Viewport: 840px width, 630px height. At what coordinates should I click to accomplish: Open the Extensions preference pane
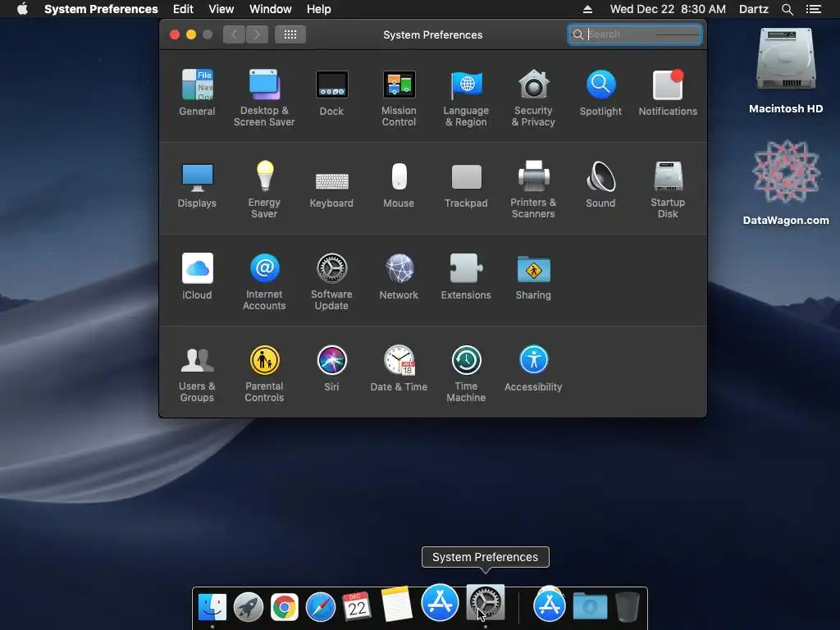[466, 276]
